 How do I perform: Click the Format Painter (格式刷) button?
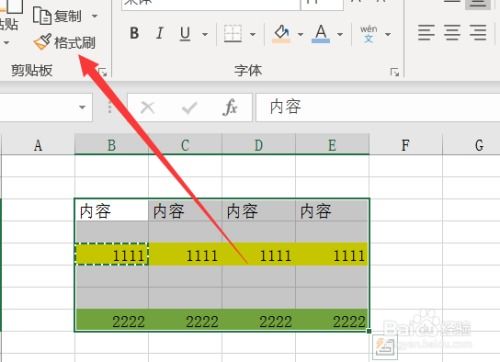pyautogui.click(x=65, y=42)
